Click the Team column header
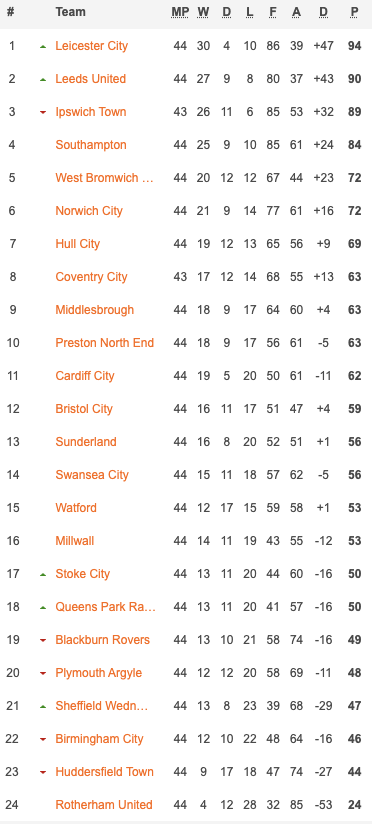This screenshot has height=824, width=372. click(70, 12)
